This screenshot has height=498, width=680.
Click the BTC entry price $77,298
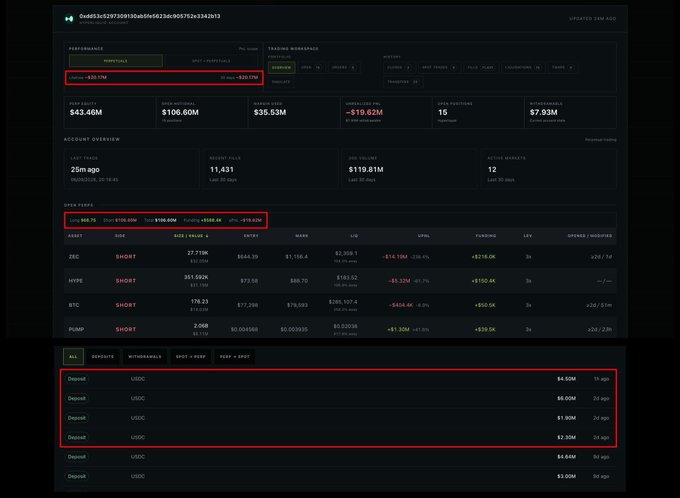(x=248, y=305)
